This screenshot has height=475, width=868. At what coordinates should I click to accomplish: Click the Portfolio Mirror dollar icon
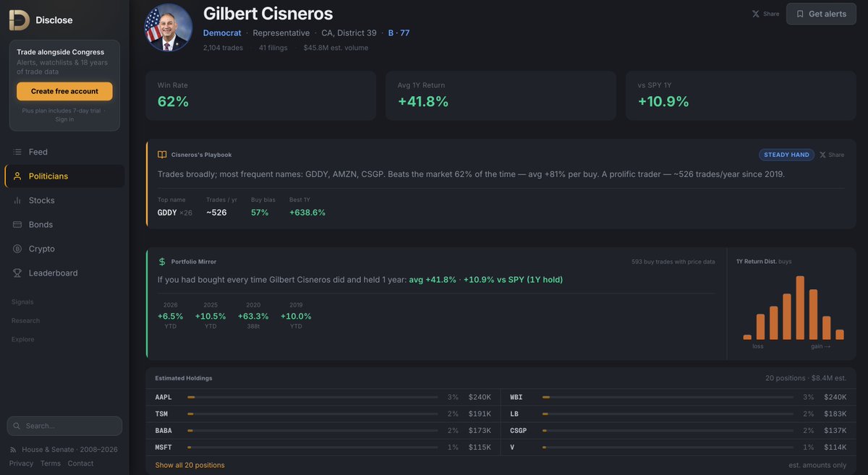tap(162, 262)
